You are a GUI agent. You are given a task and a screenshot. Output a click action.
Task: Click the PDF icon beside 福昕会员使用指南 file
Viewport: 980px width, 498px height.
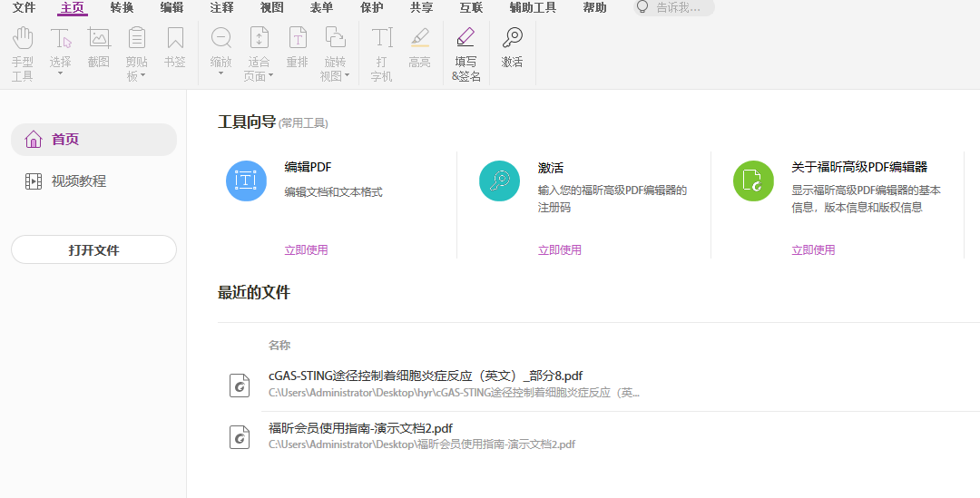pos(240,436)
